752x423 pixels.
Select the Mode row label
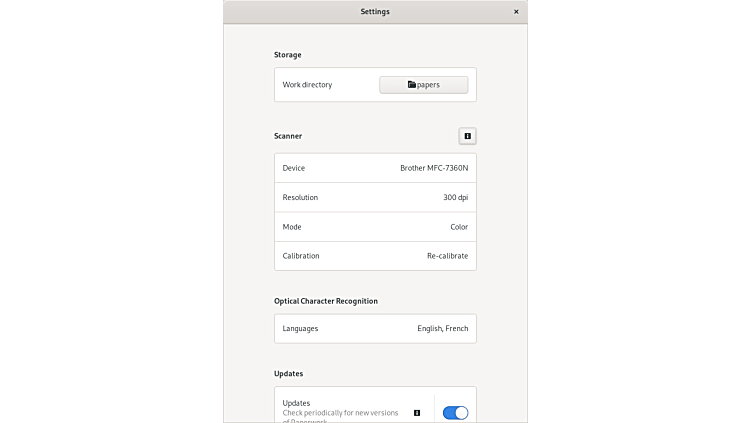pos(292,227)
